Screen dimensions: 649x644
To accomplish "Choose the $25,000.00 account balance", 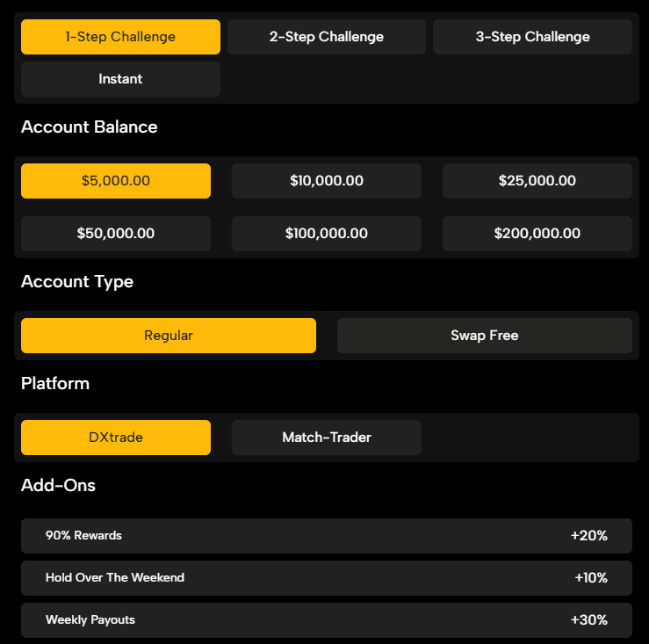I will (x=537, y=181).
